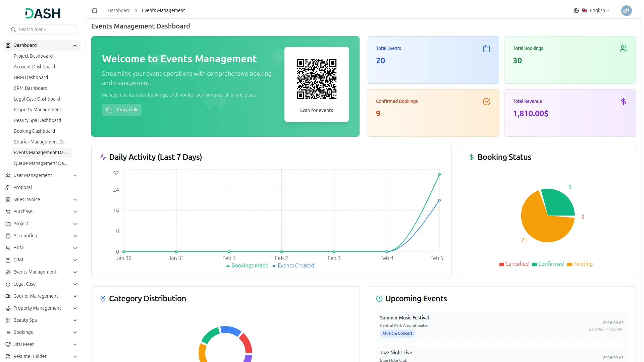
Task: Click the checkmark icon on Confirmed Bookings card
Action: tap(487, 101)
